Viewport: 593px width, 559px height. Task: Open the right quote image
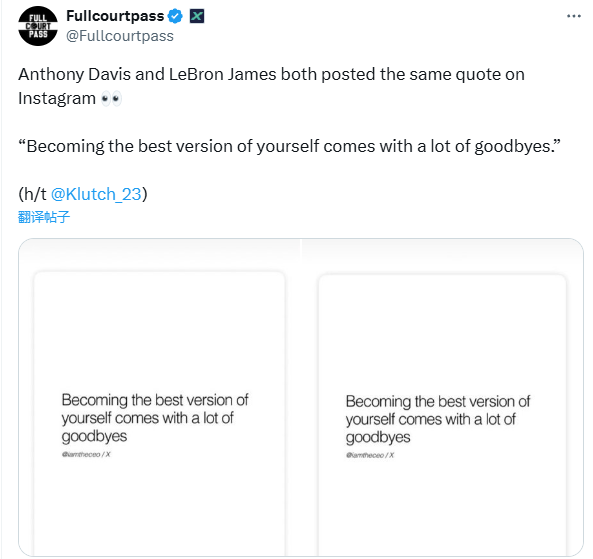(x=442, y=397)
